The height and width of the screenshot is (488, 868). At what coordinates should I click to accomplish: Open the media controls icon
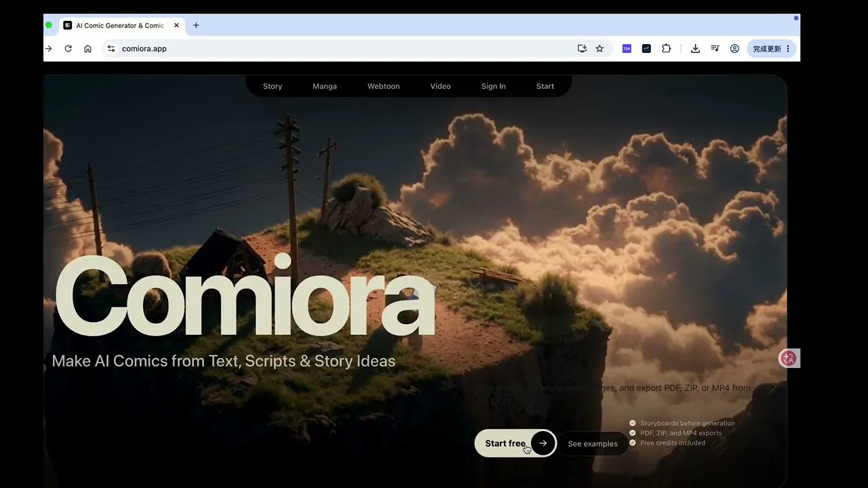pyautogui.click(x=715, y=49)
